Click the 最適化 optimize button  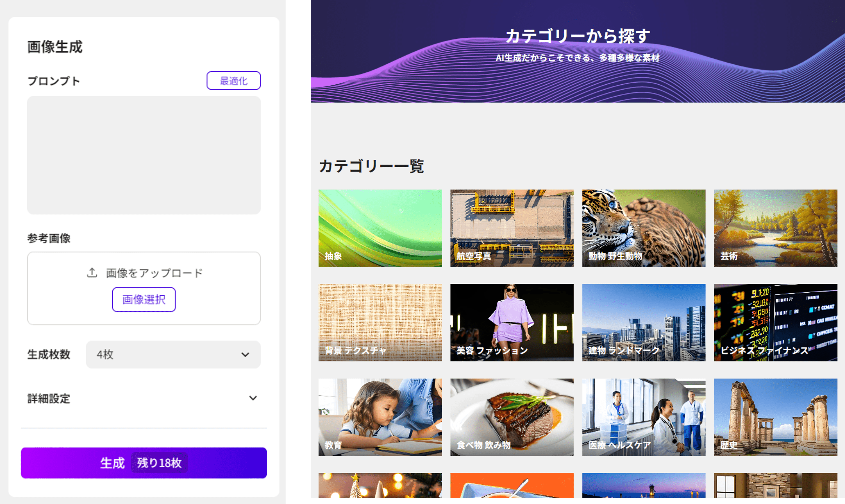pyautogui.click(x=233, y=81)
